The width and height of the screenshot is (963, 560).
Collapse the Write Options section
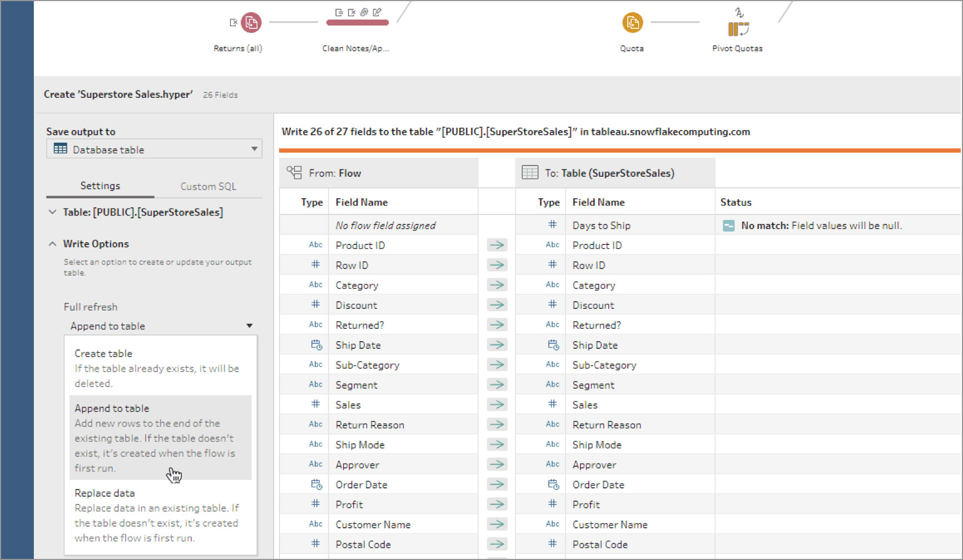coord(52,244)
